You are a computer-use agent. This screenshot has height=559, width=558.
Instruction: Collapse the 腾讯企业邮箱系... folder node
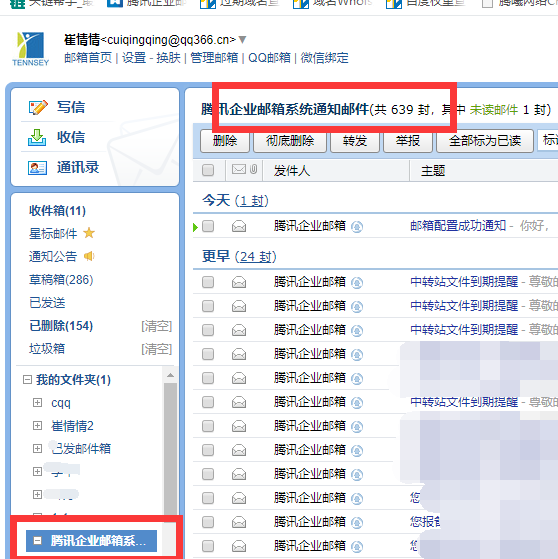click(37, 540)
